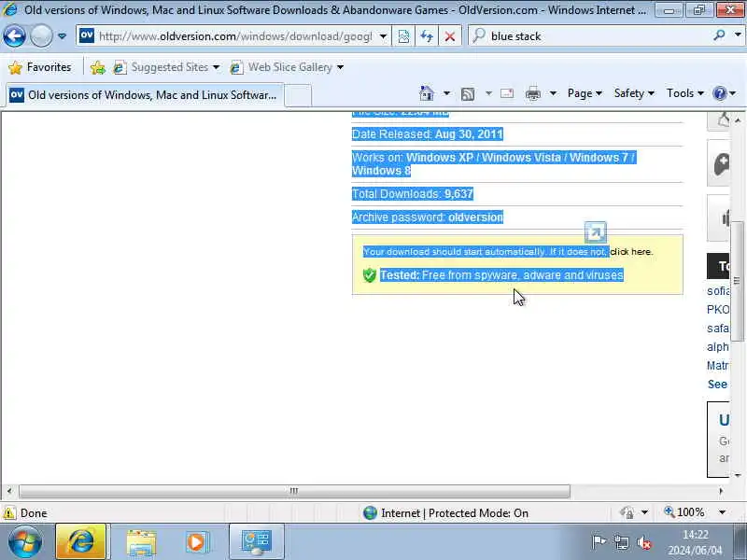Select the Old versions of Windows tab
This screenshot has height=560, width=747.
point(145,95)
